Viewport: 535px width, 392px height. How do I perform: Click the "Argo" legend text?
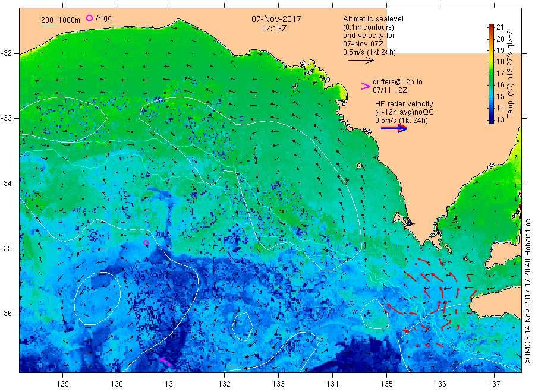103,18
